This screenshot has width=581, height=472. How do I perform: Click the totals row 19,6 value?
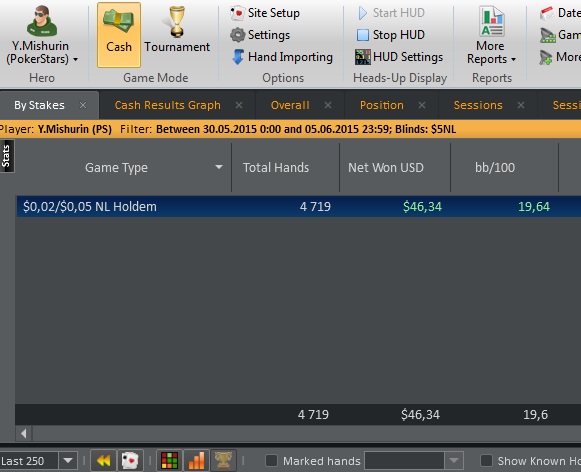point(535,415)
